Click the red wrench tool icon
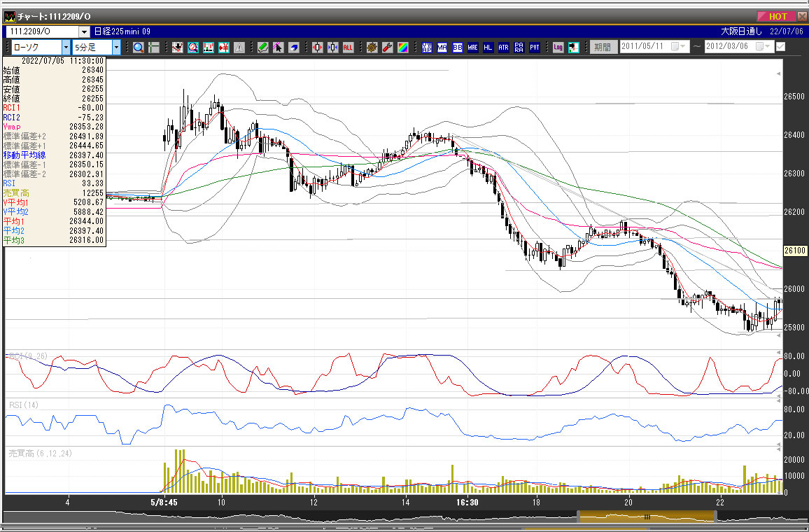Screen dimensions: 809x532 [388, 48]
